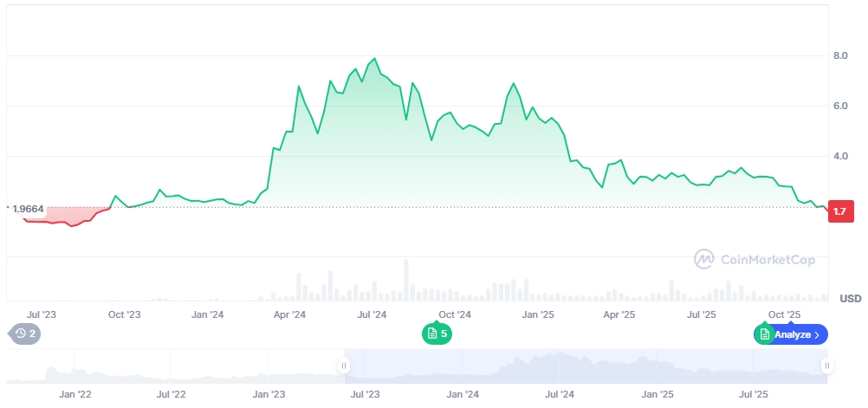Click Apr '24 on the main chart axis

click(x=289, y=315)
